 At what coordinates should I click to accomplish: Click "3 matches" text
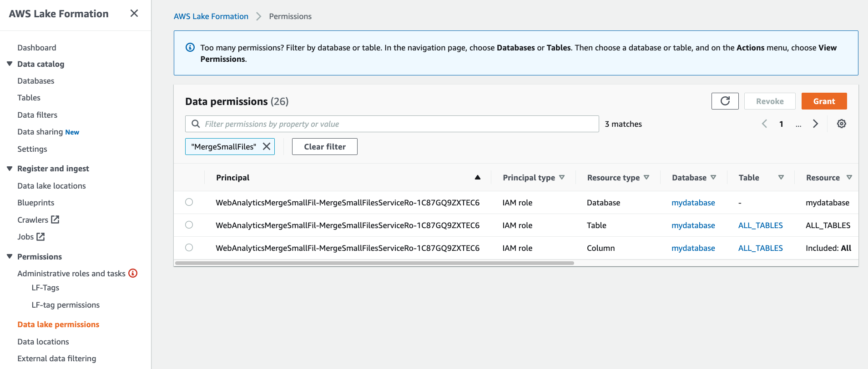[623, 124]
